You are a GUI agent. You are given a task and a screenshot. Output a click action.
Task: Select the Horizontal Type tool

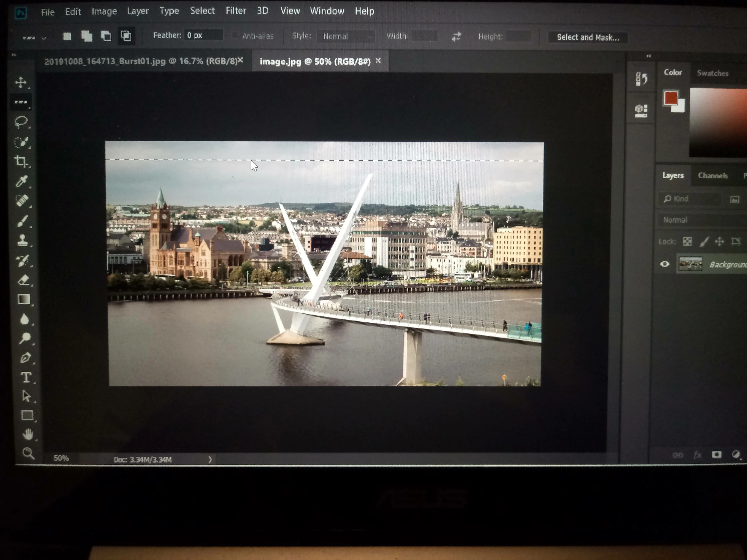coord(26,377)
